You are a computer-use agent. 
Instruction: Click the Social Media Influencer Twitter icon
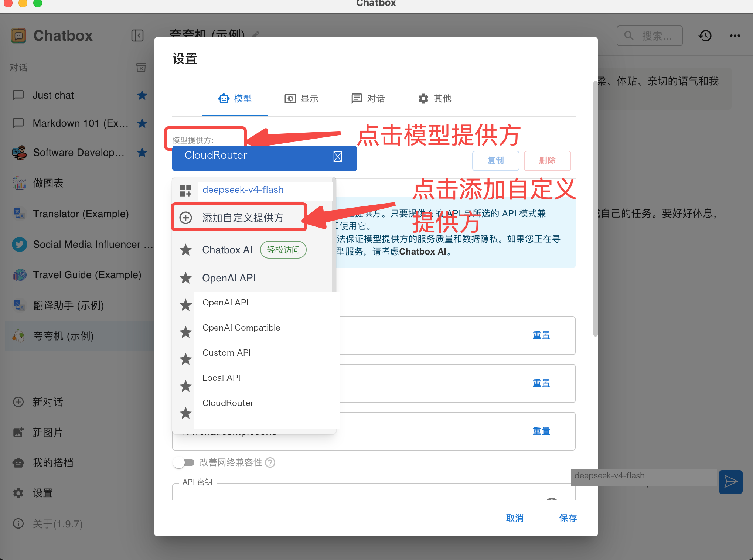[x=19, y=244]
